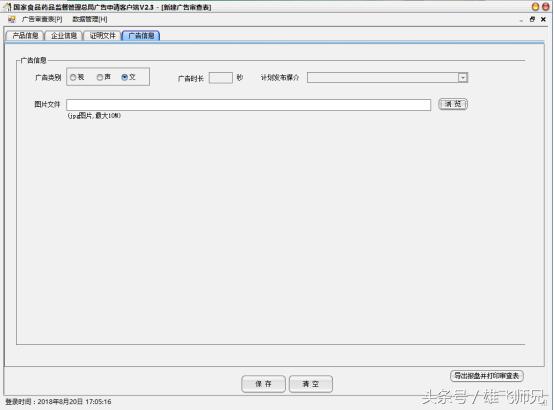Select the 声 ad type radio button
The height and width of the screenshot is (410, 554).
100,77
